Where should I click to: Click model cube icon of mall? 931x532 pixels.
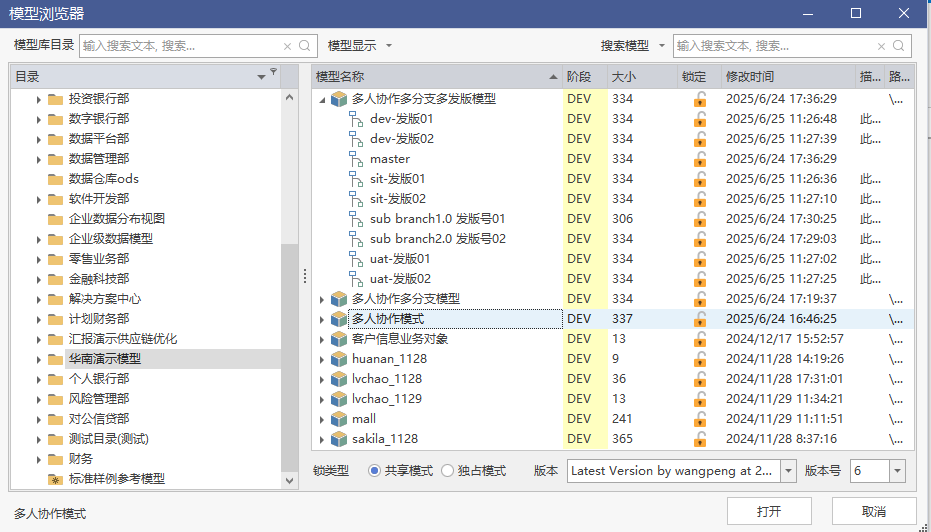(338, 419)
